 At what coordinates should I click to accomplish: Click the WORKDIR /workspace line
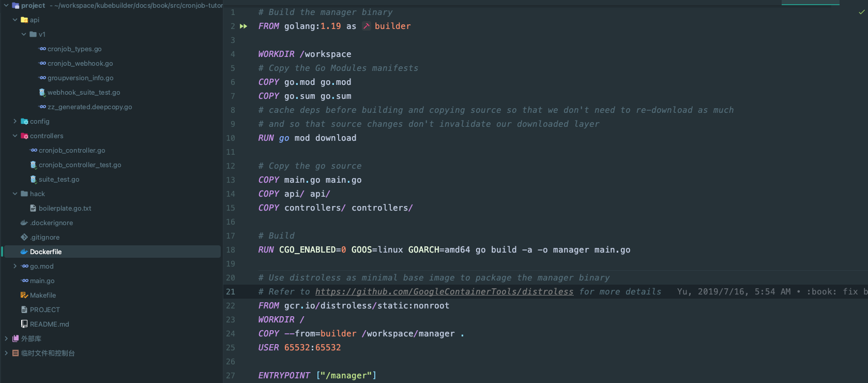tap(304, 54)
